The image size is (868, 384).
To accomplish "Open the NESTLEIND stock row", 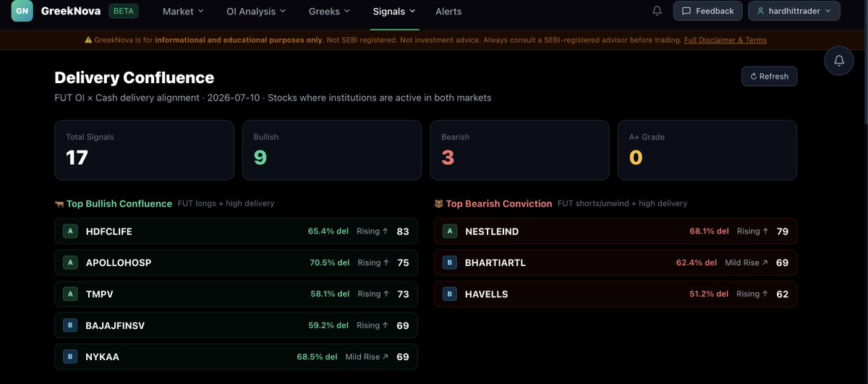I will point(616,231).
